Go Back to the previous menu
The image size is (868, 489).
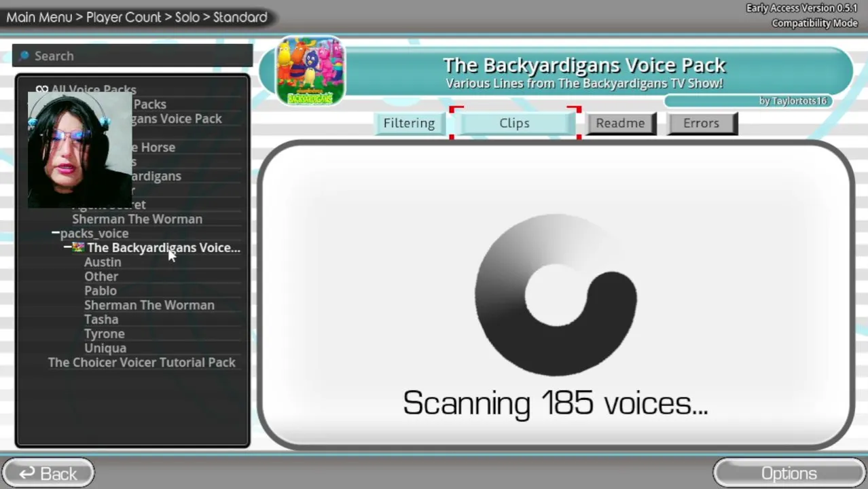pos(48,473)
